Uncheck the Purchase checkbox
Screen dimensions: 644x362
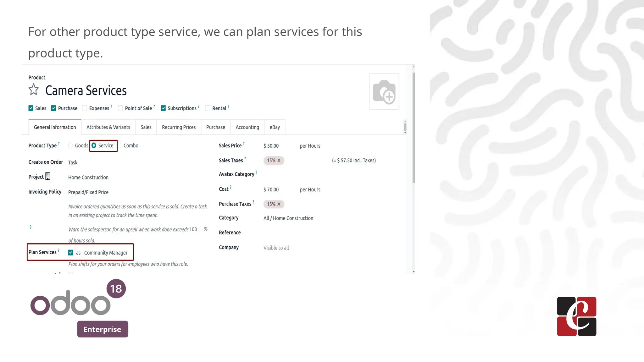pyautogui.click(x=53, y=108)
